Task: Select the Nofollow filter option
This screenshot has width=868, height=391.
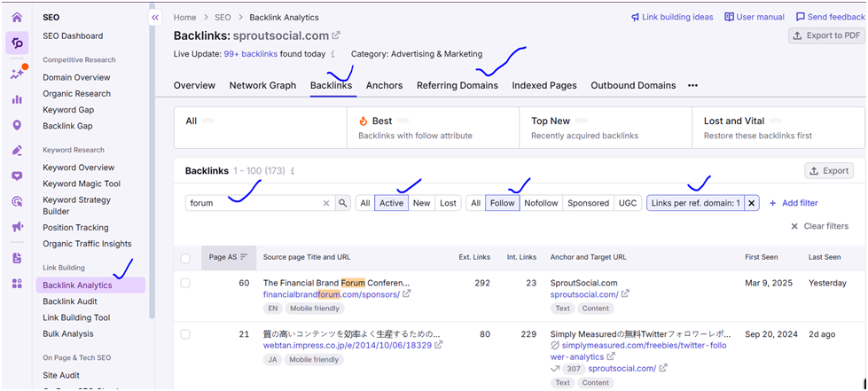Action: (x=541, y=203)
